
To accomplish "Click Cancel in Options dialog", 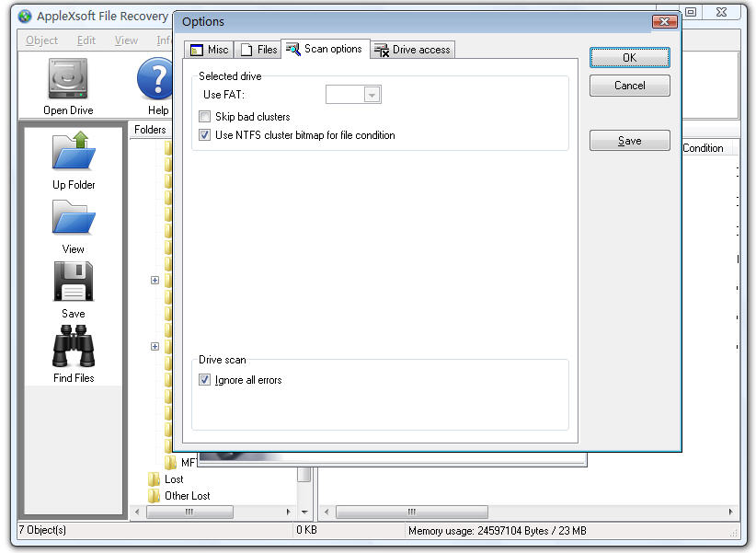I will (630, 86).
